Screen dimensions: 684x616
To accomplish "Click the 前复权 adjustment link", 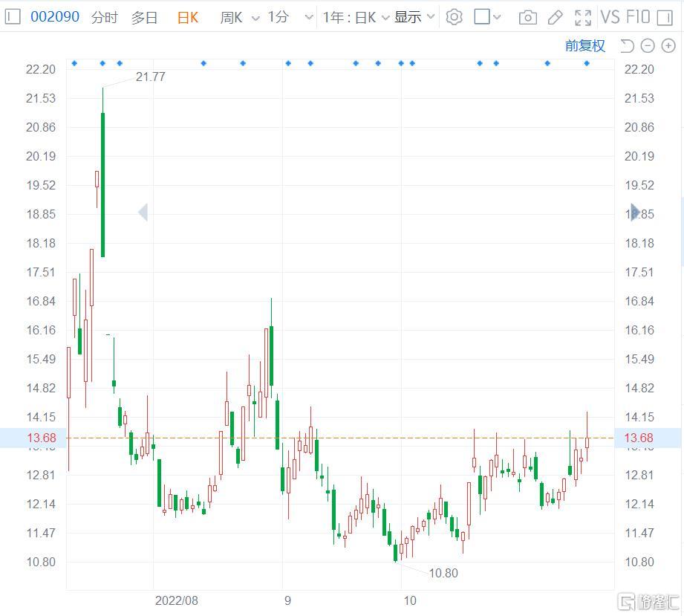I will coord(584,46).
